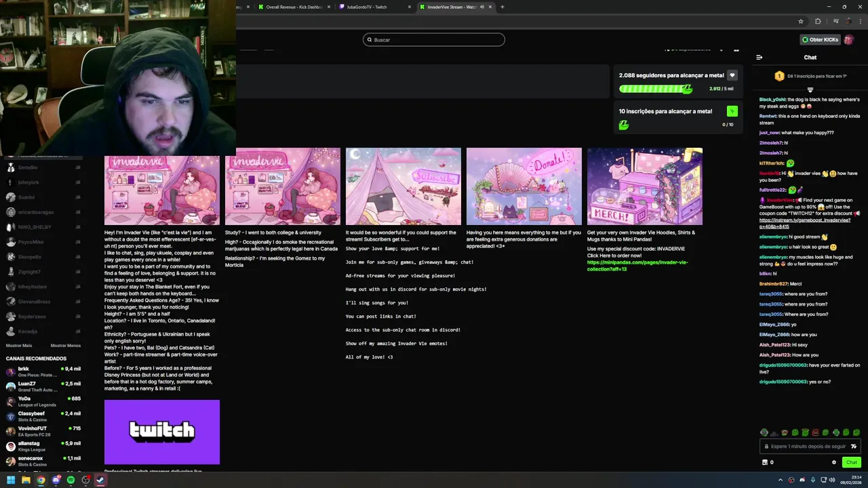Click the first quick emote above chat input

tap(764, 432)
